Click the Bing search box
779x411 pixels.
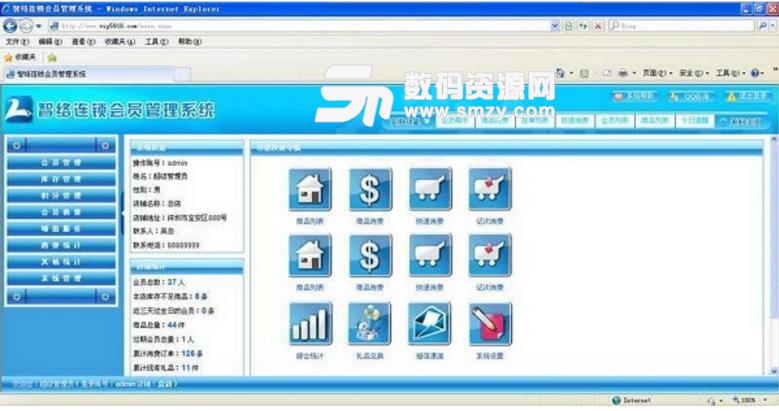click(x=690, y=25)
